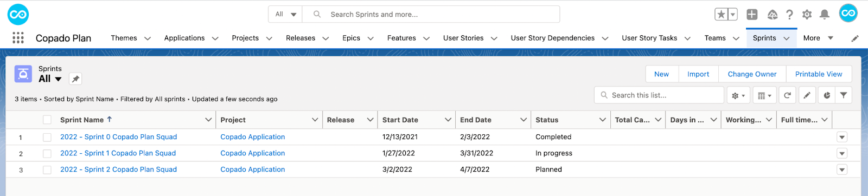The height and width of the screenshot is (196, 868).
Task: Expand the Releases tab menu chevron
Action: coord(325,38)
